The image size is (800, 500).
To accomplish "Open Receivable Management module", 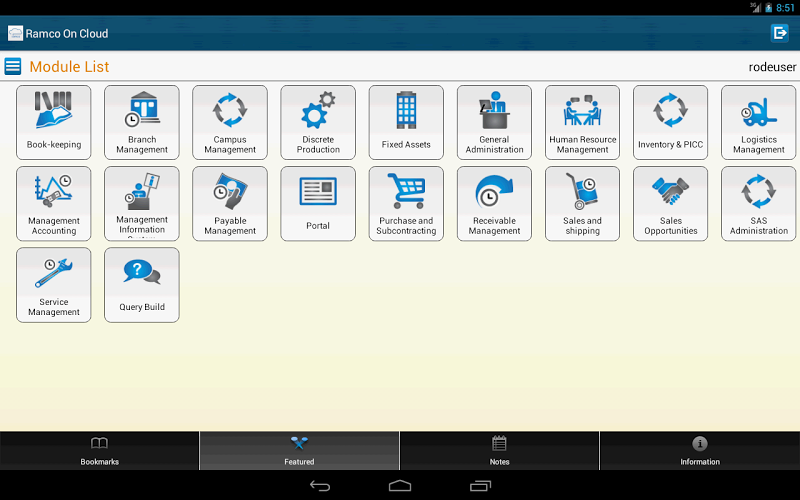I will (494, 204).
